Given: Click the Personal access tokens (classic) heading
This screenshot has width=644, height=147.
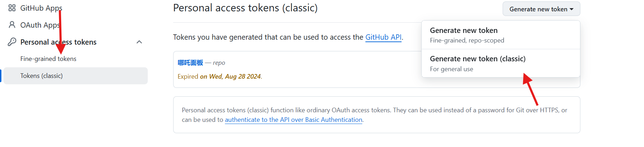Looking at the screenshot, I should point(245,8).
